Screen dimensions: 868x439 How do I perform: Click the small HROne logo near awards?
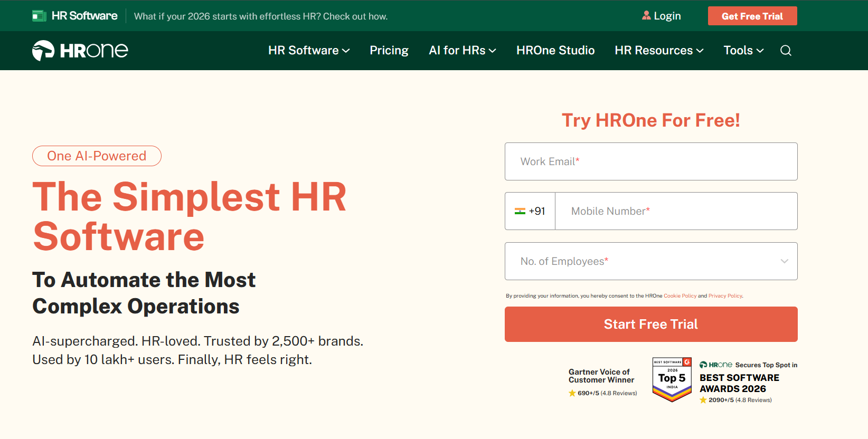(x=716, y=365)
